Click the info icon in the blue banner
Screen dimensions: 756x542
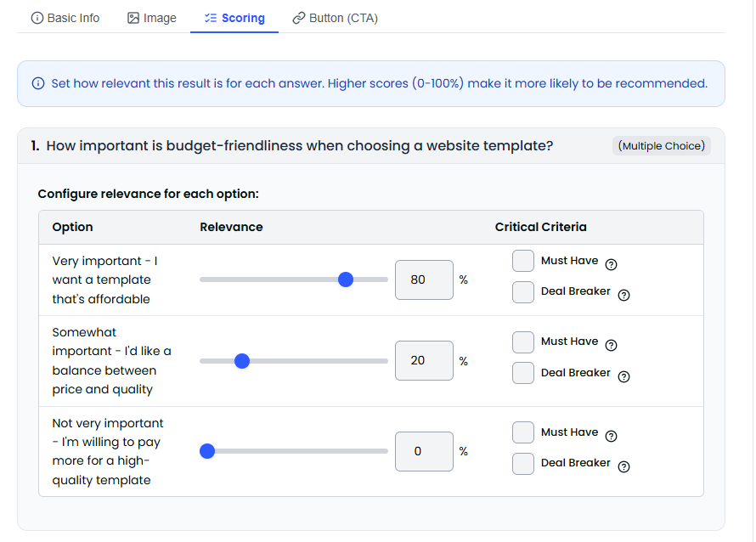(x=38, y=83)
